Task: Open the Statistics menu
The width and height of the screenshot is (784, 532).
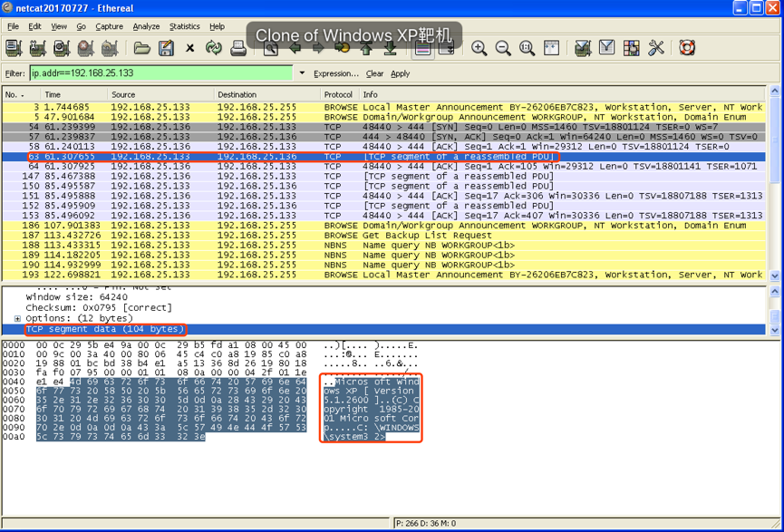Action: (185, 26)
